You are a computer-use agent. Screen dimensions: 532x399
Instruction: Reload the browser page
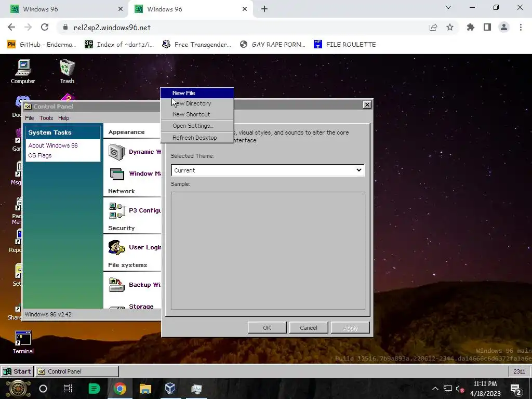click(x=45, y=28)
